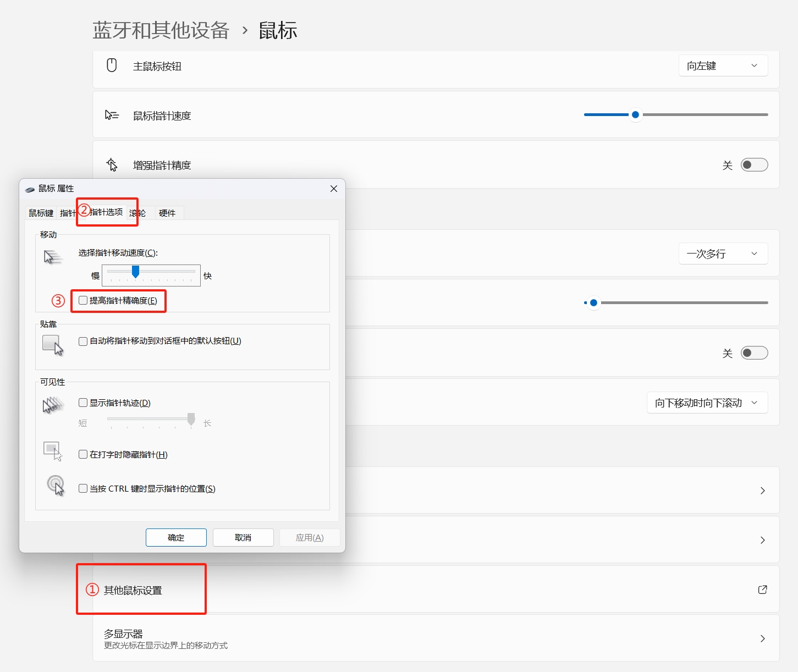
Task: Switch to 指针选项 tab
Action: (106, 212)
